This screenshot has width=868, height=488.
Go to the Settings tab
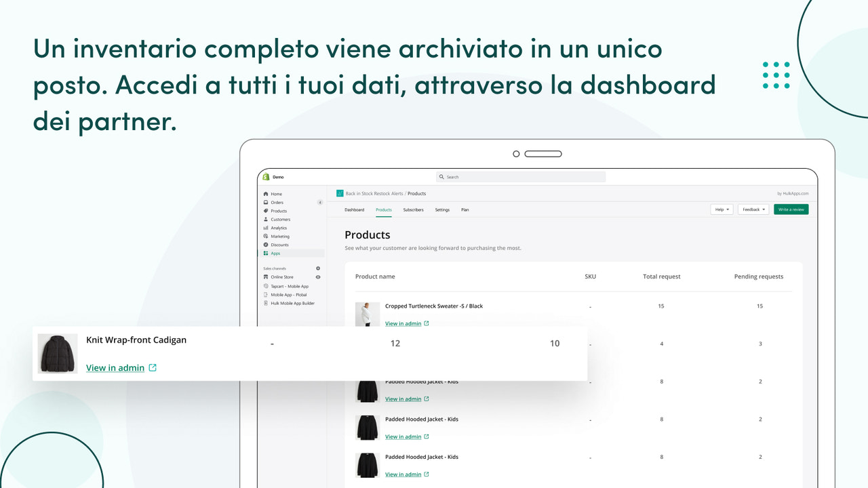coord(442,210)
